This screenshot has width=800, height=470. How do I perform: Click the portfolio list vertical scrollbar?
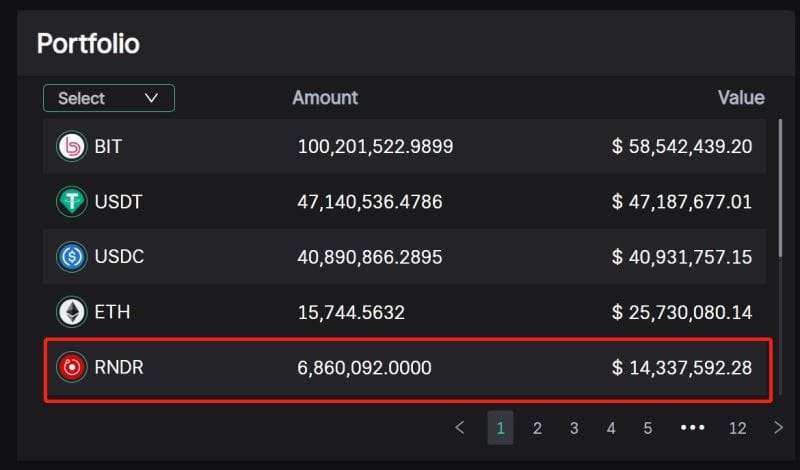[780, 188]
